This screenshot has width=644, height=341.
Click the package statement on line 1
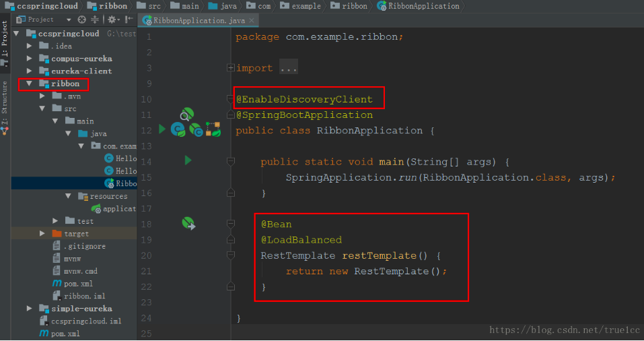click(x=320, y=36)
